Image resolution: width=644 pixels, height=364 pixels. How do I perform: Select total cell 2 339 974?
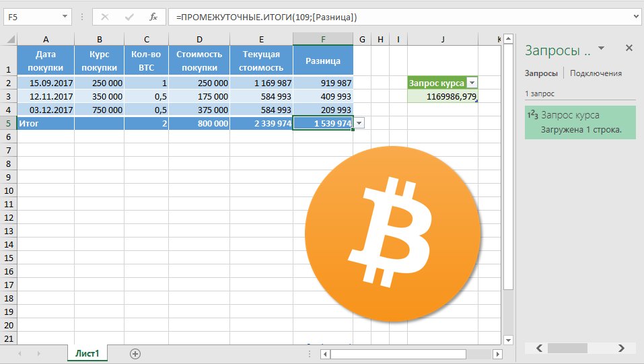click(x=261, y=123)
